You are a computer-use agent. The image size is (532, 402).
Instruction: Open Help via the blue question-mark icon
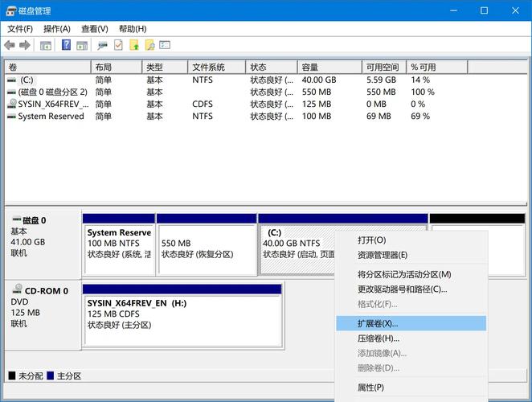coord(66,44)
